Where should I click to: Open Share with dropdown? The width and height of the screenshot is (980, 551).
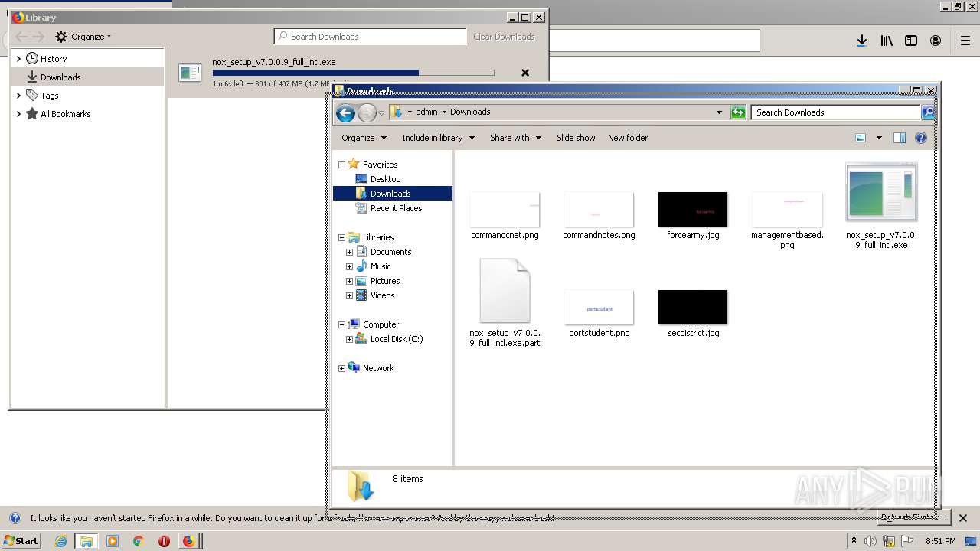pos(515,138)
